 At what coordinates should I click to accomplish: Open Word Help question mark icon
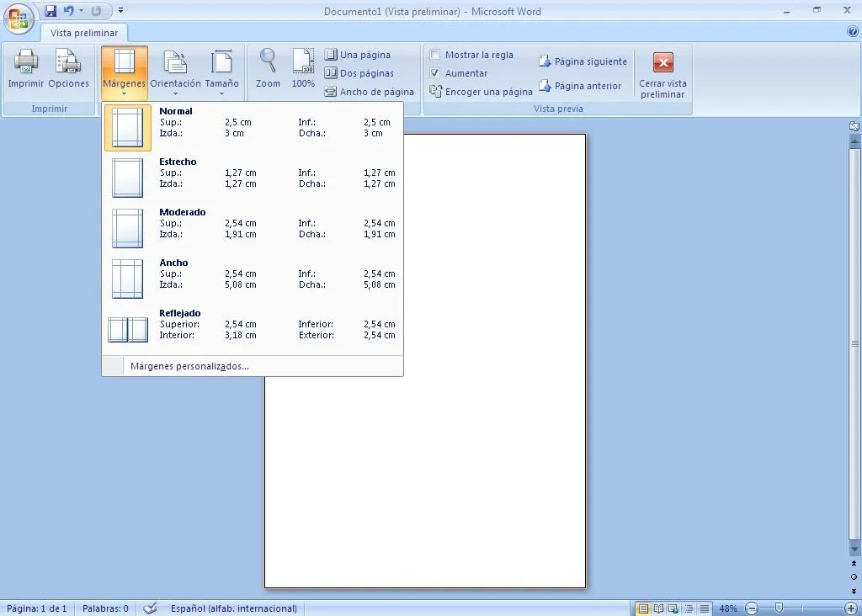coord(853,32)
